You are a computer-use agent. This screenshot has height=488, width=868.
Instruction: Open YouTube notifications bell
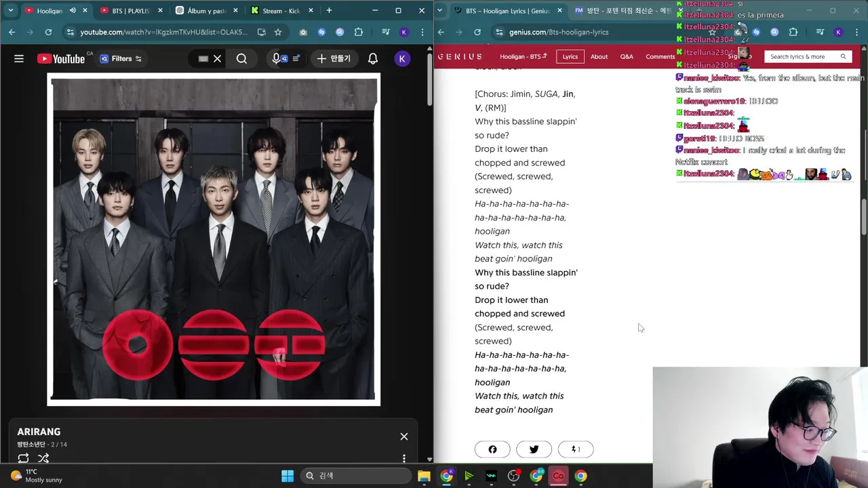(373, 59)
